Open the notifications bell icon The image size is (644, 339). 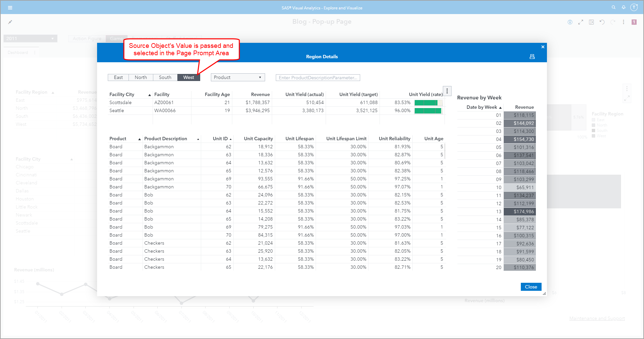click(x=624, y=7)
